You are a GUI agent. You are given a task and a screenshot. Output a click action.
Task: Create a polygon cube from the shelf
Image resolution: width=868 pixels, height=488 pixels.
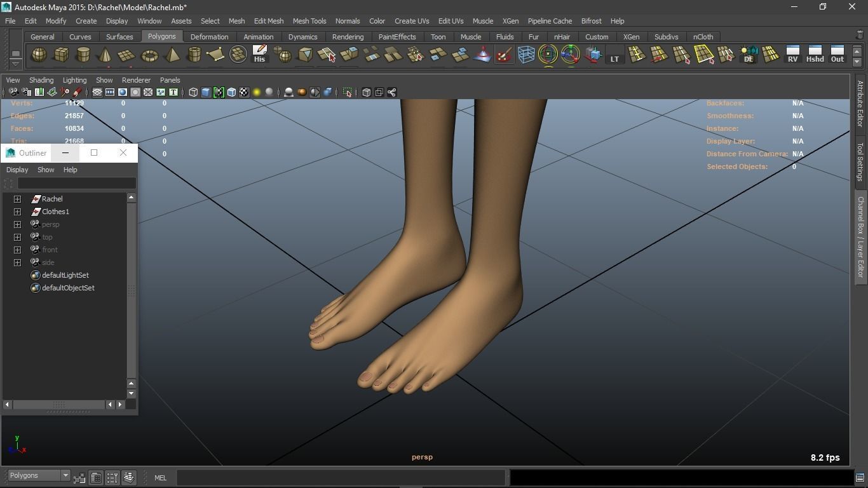(x=61, y=55)
